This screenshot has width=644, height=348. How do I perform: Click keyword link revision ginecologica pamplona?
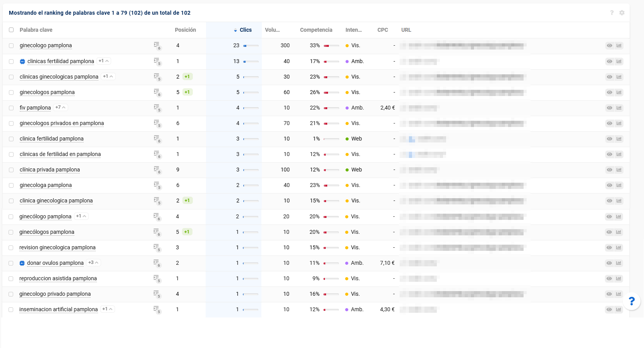click(x=57, y=247)
